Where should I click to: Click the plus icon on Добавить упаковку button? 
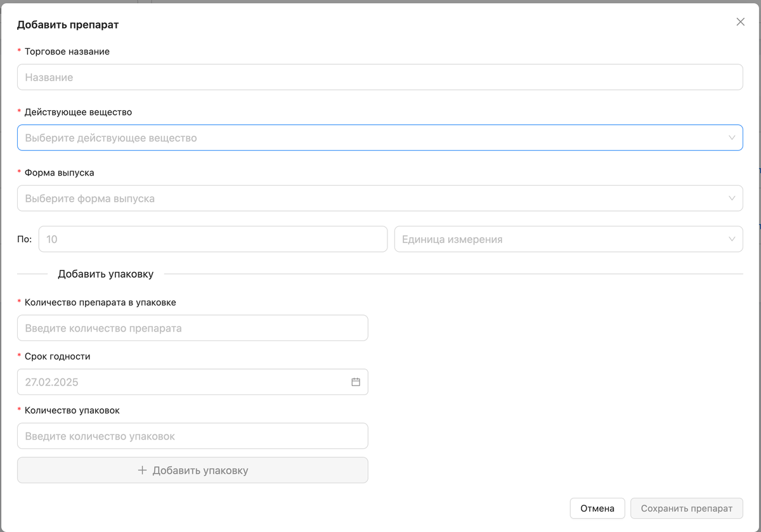point(142,470)
